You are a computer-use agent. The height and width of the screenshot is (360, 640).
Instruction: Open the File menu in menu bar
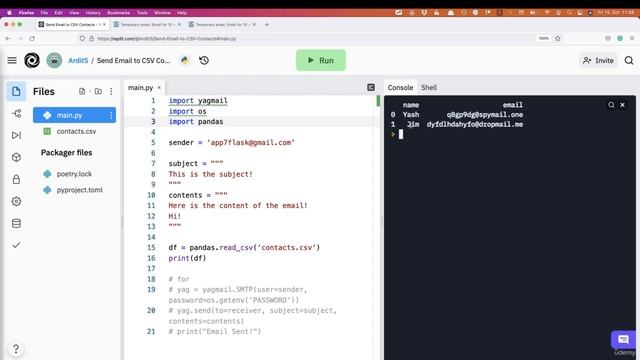point(44,13)
